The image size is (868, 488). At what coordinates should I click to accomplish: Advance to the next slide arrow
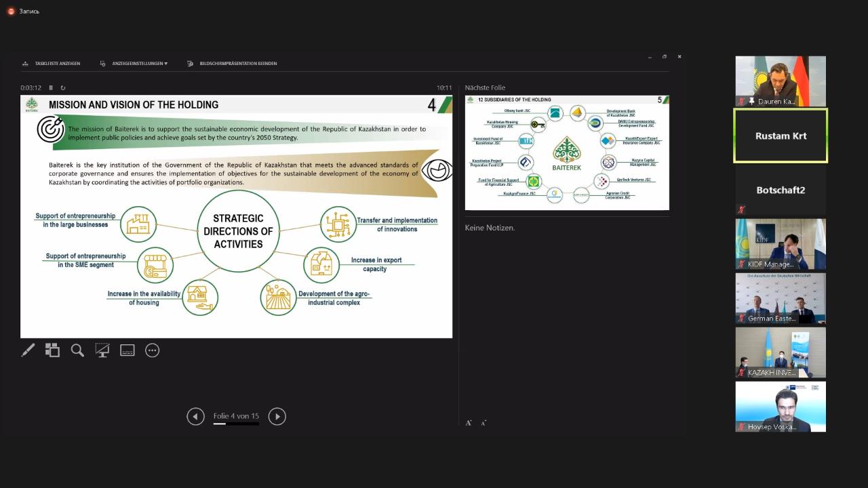[277, 417]
